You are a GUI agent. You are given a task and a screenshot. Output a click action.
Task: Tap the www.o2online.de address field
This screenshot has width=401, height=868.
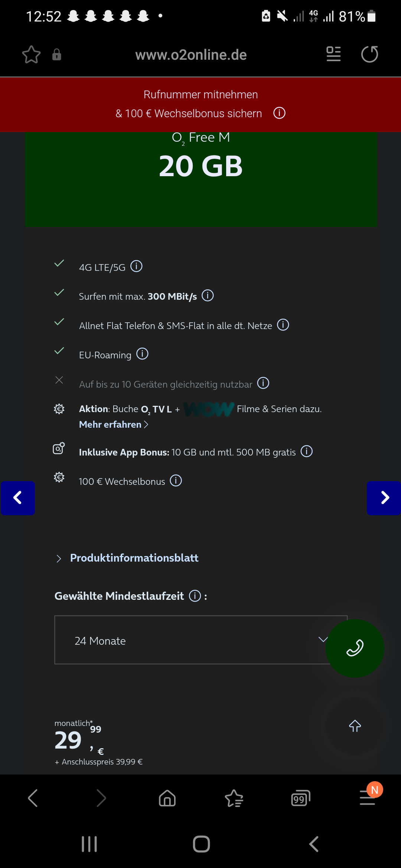(191, 55)
